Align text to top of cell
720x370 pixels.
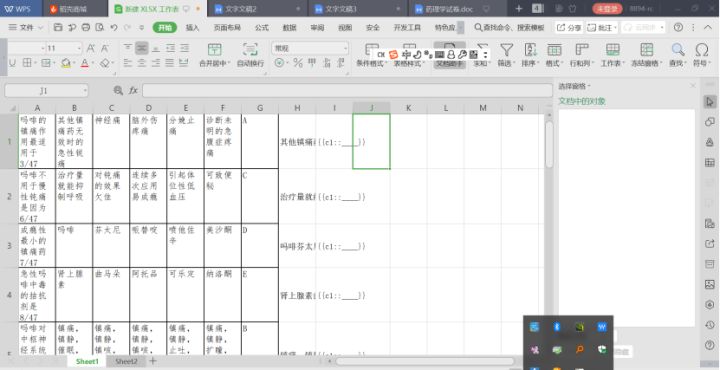pyautogui.click(x=128, y=48)
